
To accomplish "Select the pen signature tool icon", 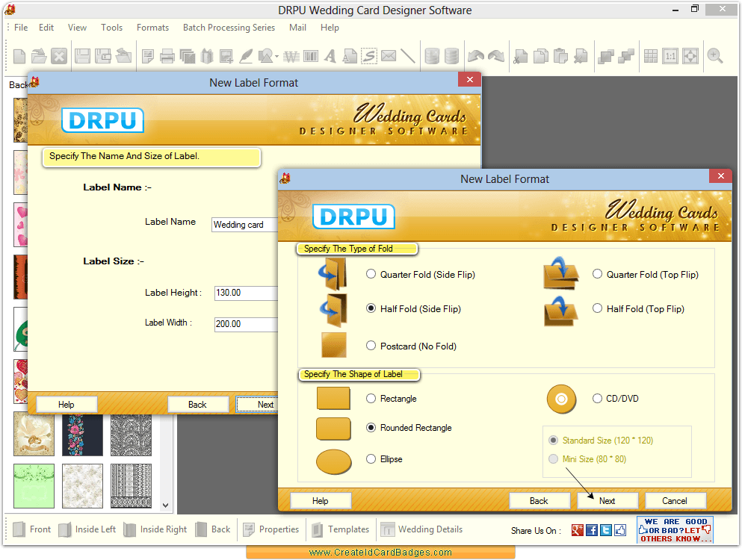I will pyautogui.click(x=246, y=56).
